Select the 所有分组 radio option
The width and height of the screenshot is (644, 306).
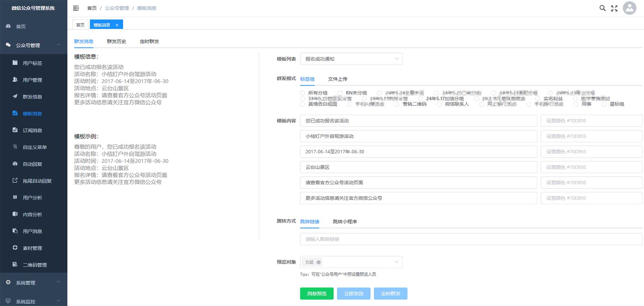point(302,93)
